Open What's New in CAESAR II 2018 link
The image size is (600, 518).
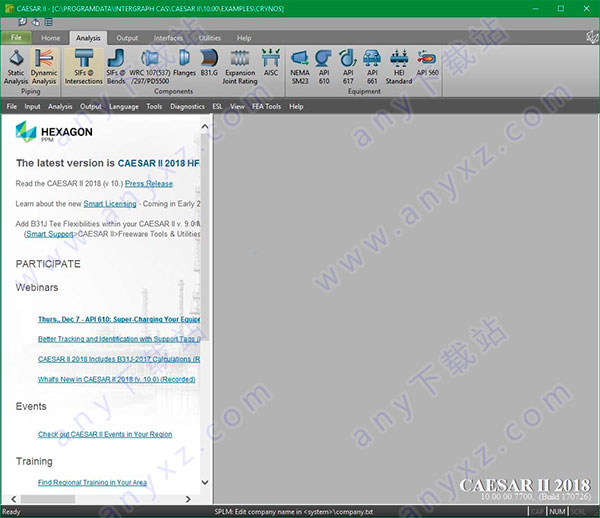(x=116, y=380)
